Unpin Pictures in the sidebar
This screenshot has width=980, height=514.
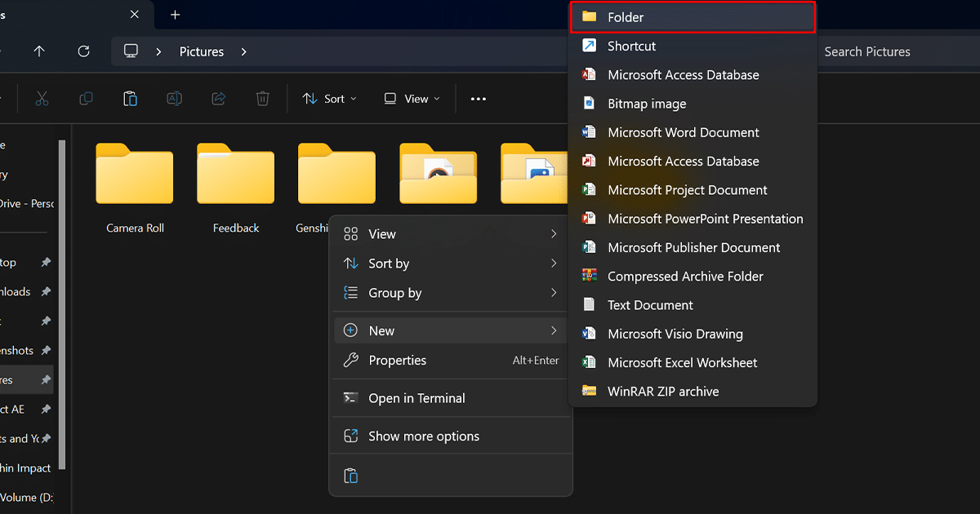47,379
